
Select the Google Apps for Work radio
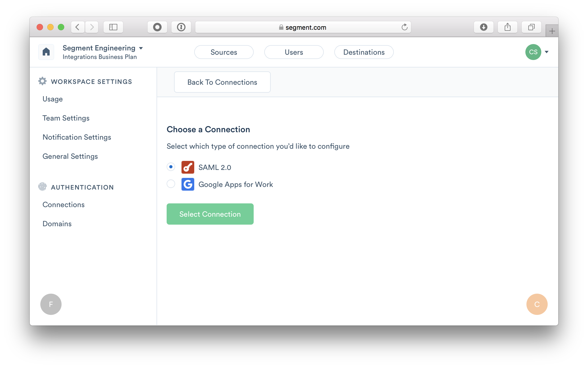pyautogui.click(x=171, y=184)
